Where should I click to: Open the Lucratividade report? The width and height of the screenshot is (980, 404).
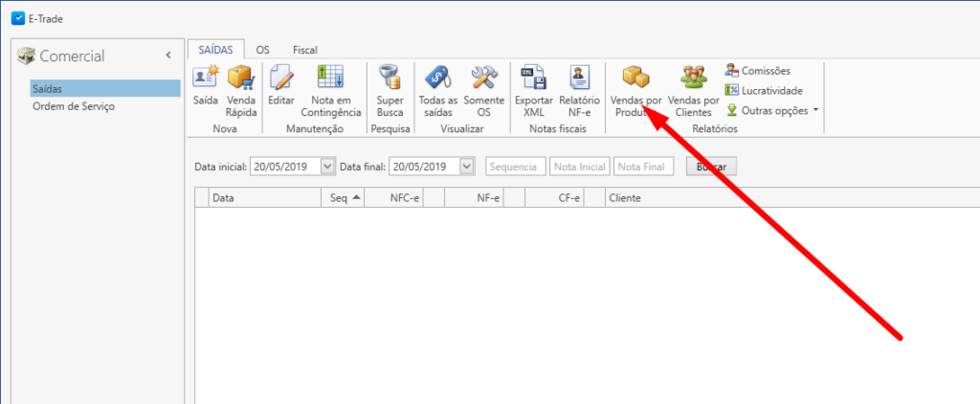pos(763,90)
